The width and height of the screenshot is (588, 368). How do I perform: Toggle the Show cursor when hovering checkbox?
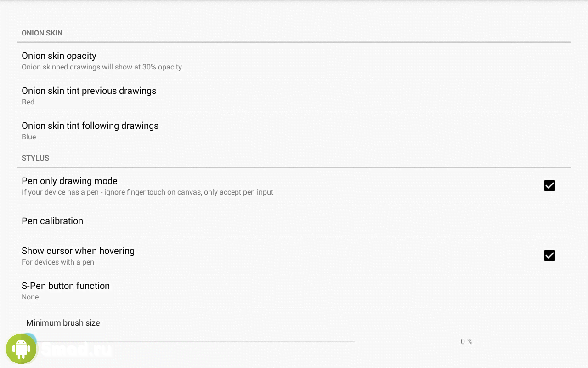(549, 255)
